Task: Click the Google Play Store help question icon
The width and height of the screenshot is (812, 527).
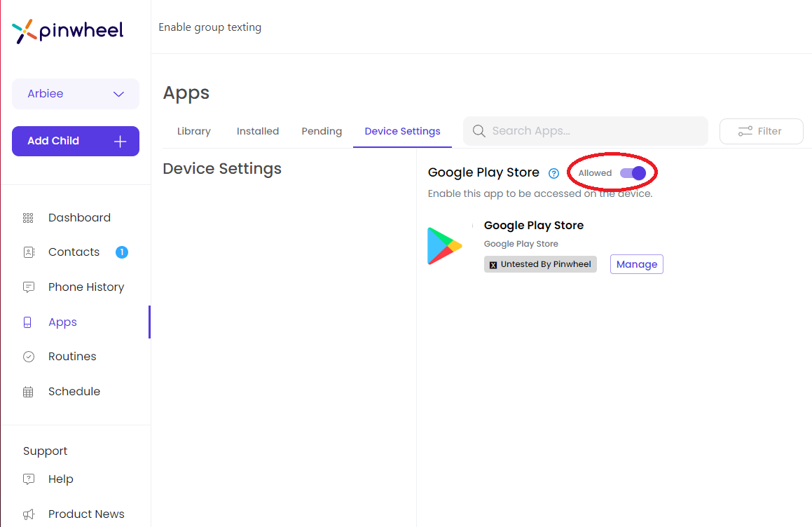Action: (x=553, y=173)
